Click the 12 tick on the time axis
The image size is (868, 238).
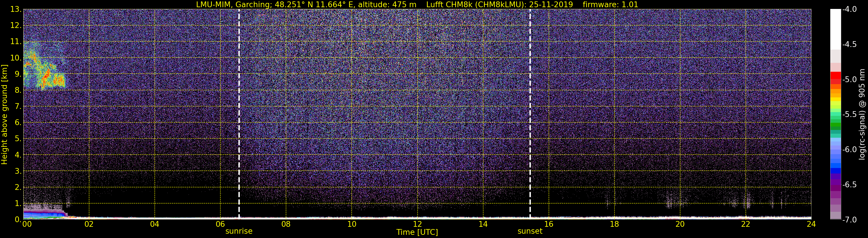tap(417, 224)
